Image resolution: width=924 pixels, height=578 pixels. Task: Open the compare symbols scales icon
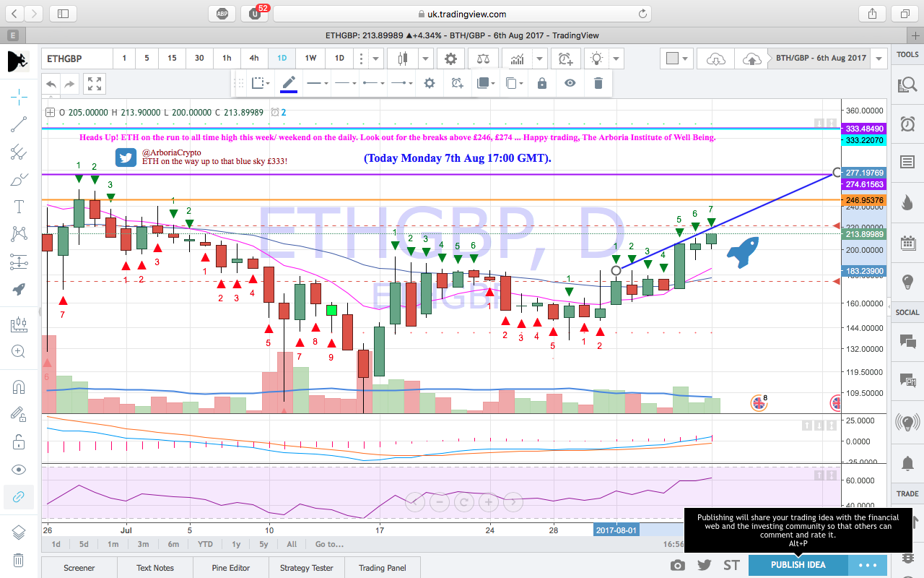[485, 59]
